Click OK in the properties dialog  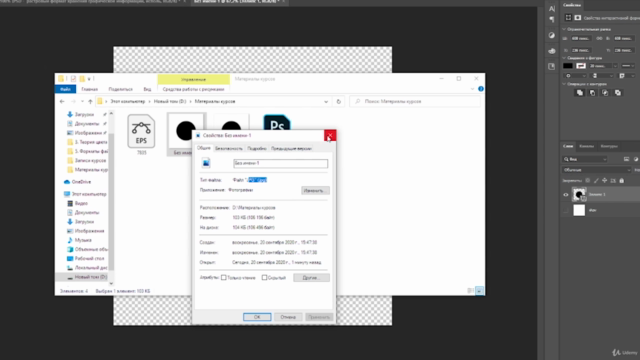[x=257, y=317]
